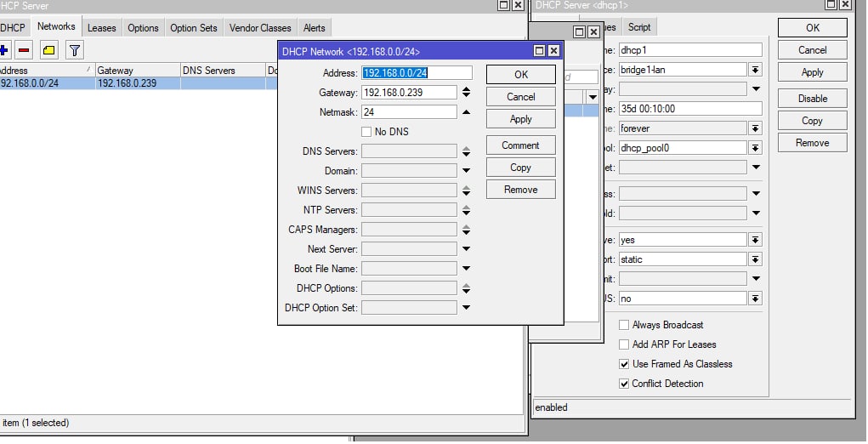Click the dhcp1 name field
The width and height of the screenshot is (868, 444).
point(690,50)
